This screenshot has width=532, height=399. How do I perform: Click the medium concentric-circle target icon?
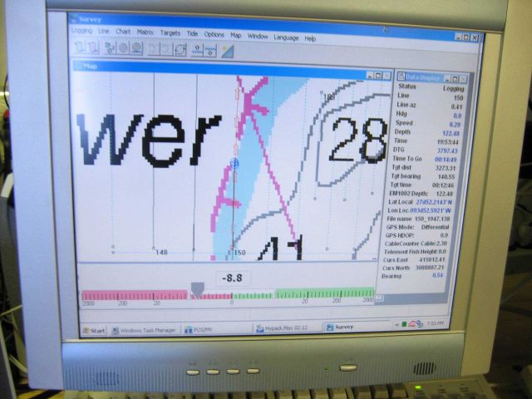[x=123, y=48]
